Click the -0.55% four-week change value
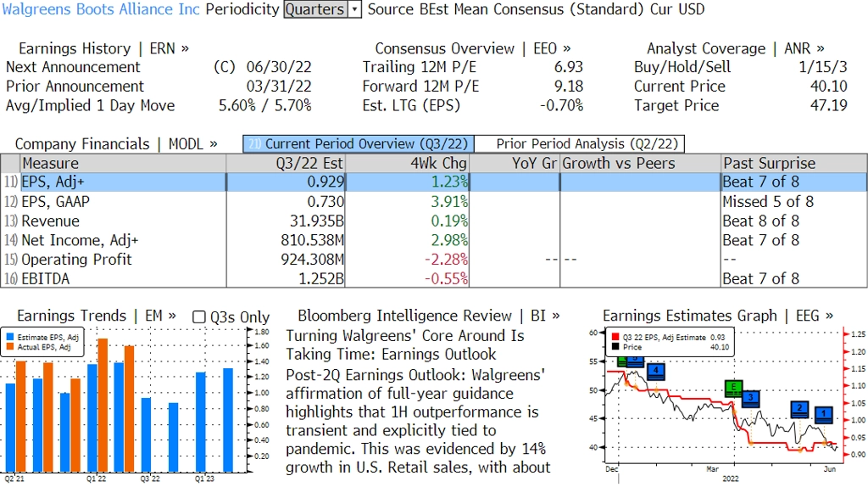This screenshot has width=868, height=487. point(446,278)
